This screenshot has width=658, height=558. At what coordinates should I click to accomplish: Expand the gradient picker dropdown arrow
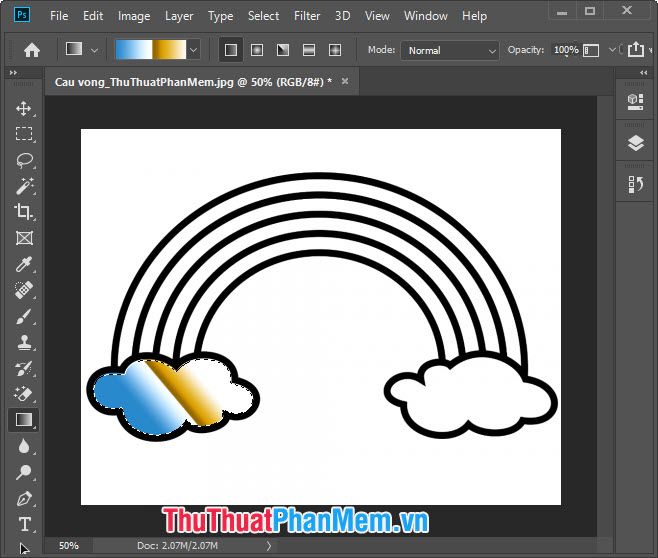(193, 50)
